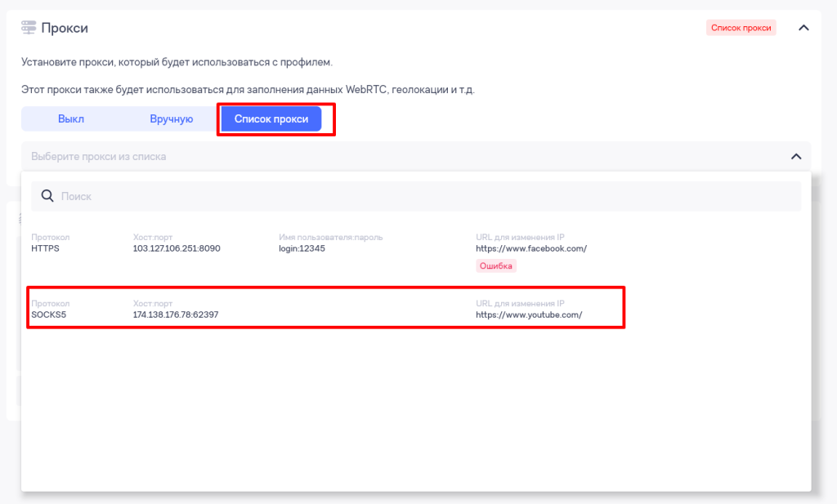Select the blue Список прокси tab
The height and width of the screenshot is (504, 837).
(x=271, y=119)
